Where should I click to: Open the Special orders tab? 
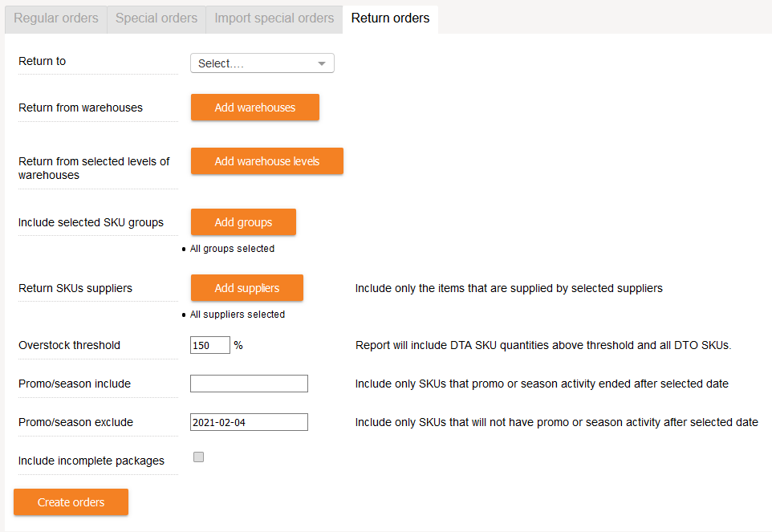click(156, 18)
